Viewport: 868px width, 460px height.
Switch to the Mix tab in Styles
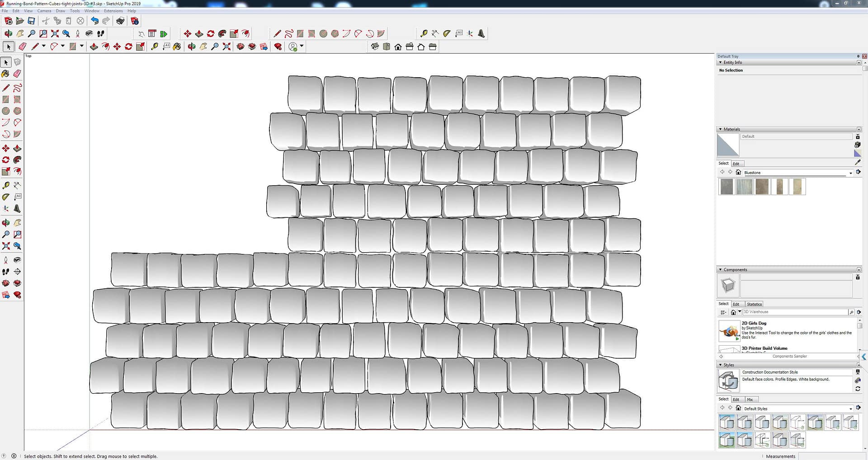coord(750,399)
